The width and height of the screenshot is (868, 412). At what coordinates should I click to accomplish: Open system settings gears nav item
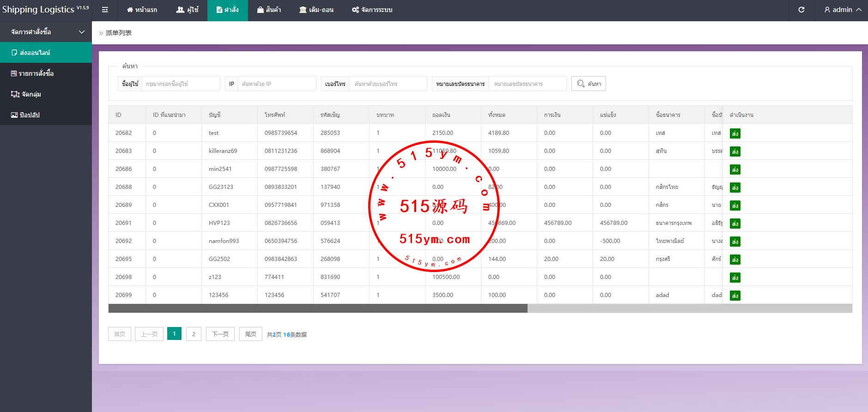[x=372, y=10]
